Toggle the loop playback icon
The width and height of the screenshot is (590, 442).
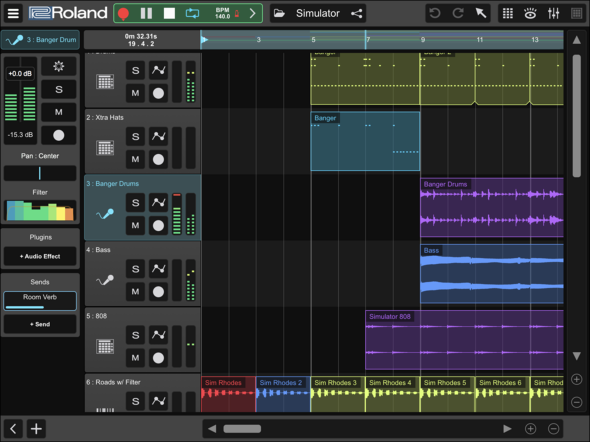click(192, 14)
